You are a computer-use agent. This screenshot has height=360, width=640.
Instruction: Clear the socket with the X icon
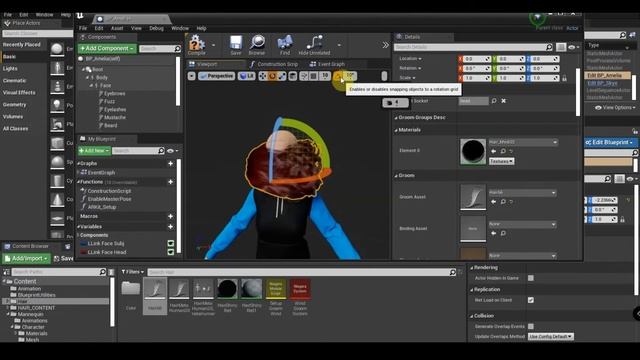[504, 101]
